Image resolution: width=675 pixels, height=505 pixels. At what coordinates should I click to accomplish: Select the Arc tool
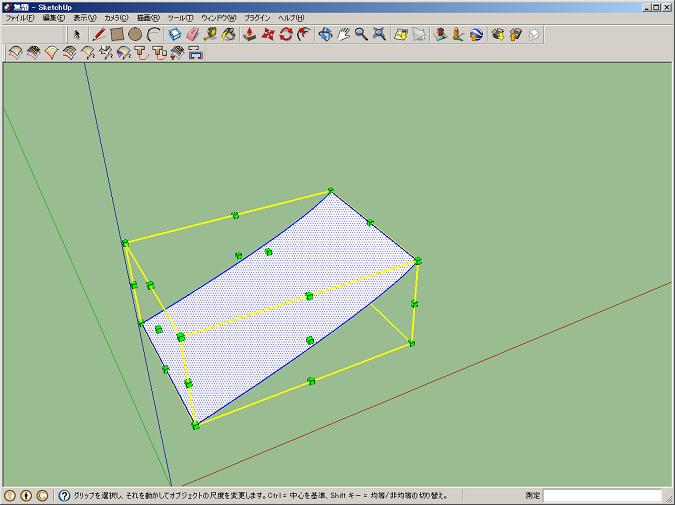pyautogui.click(x=153, y=34)
